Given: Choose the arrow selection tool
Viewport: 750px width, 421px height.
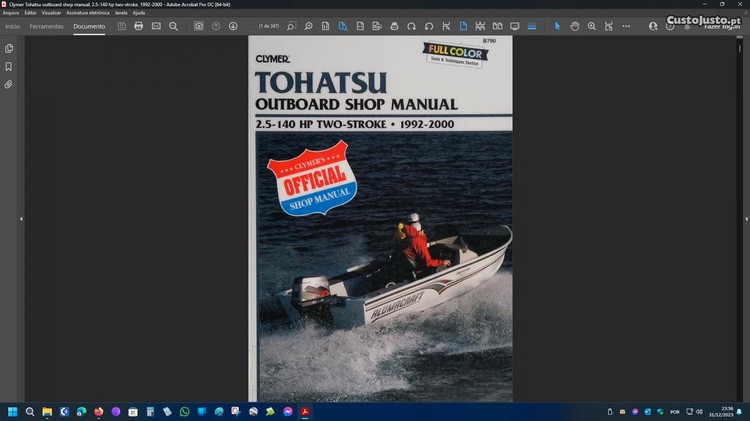Looking at the screenshot, I should click(x=558, y=26).
